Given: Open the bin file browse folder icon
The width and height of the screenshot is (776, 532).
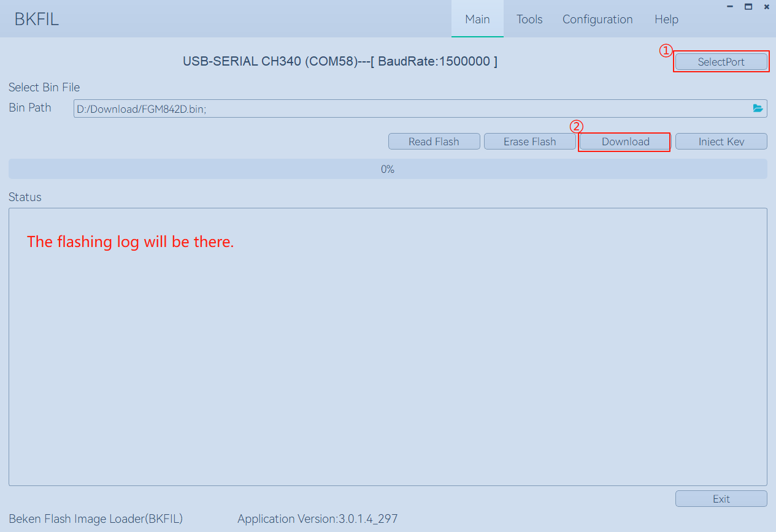Looking at the screenshot, I should (758, 108).
